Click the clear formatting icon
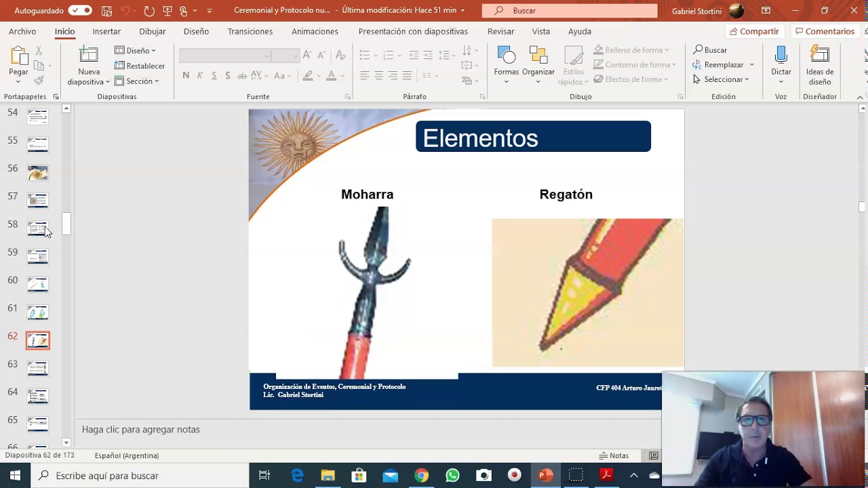The image size is (868, 488). pyautogui.click(x=340, y=56)
